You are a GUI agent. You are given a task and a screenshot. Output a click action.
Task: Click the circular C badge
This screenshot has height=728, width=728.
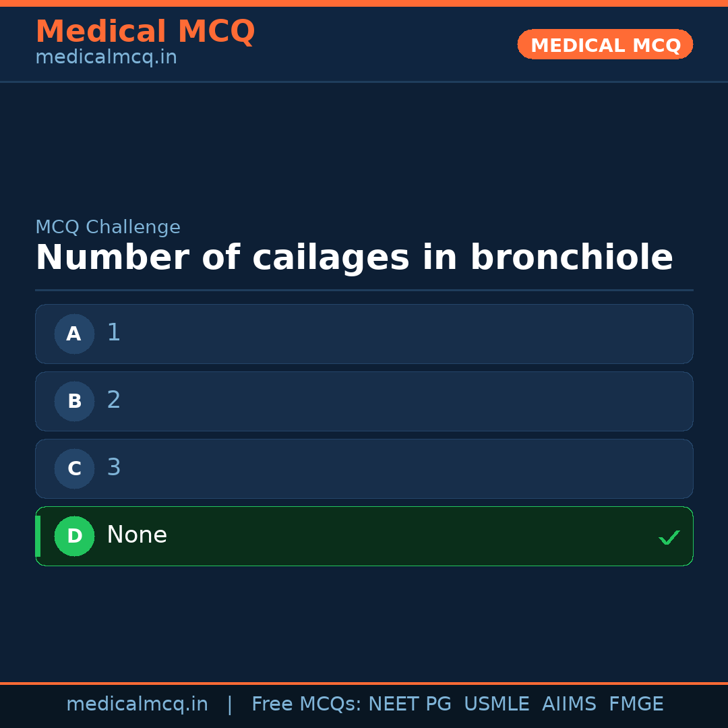74,468
